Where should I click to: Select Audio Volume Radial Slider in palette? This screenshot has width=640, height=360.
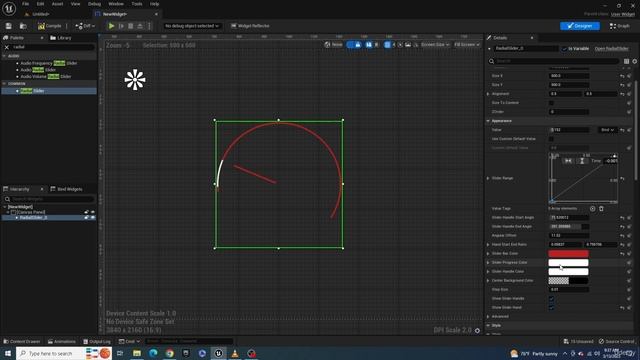click(x=46, y=76)
